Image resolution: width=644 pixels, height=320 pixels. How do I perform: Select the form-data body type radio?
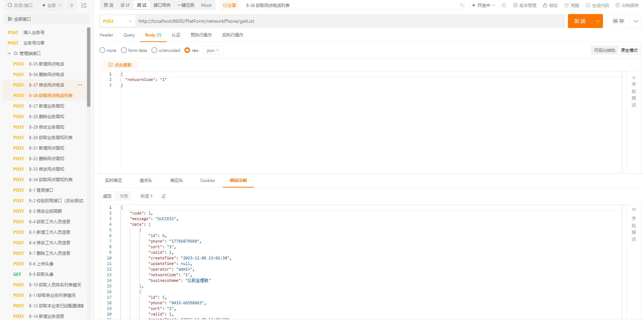(x=124, y=50)
